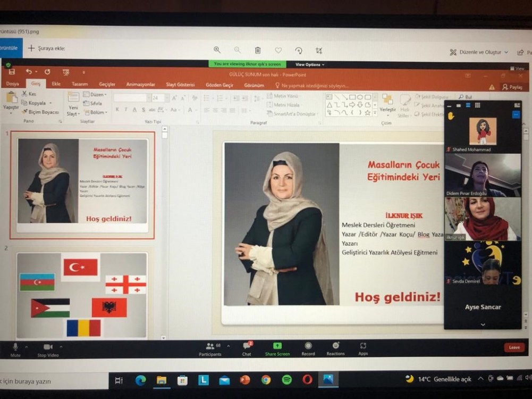Screen dimensions: 532x399
Task: Zoom in on the photo
Action: click(217, 50)
